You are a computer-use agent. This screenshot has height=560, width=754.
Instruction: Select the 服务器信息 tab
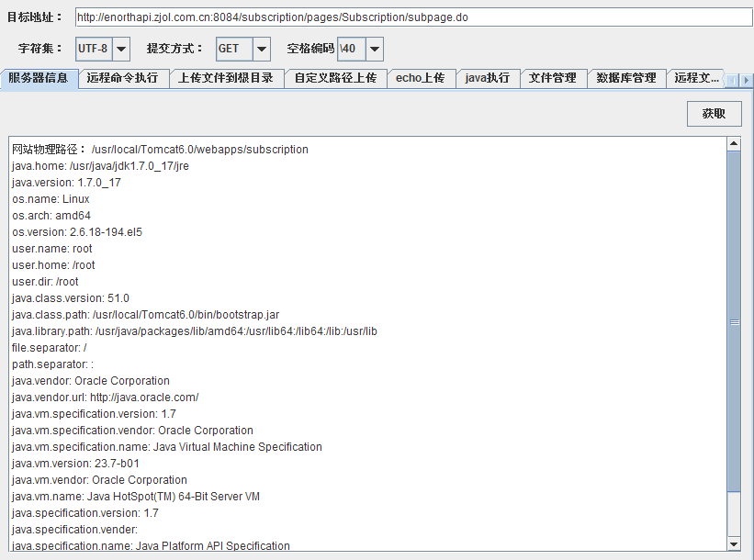pyautogui.click(x=39, y=78)
